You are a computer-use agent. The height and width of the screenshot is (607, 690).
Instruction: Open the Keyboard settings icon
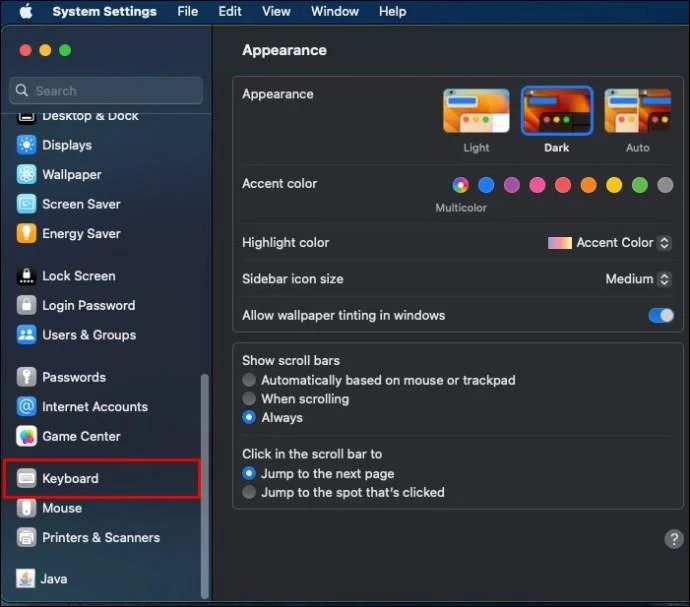[26, 478]
